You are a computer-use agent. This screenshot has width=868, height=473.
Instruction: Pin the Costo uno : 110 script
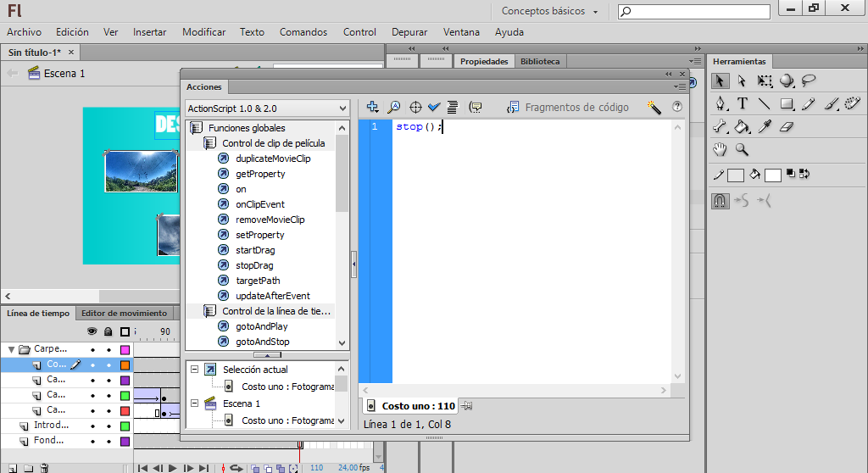467,406
